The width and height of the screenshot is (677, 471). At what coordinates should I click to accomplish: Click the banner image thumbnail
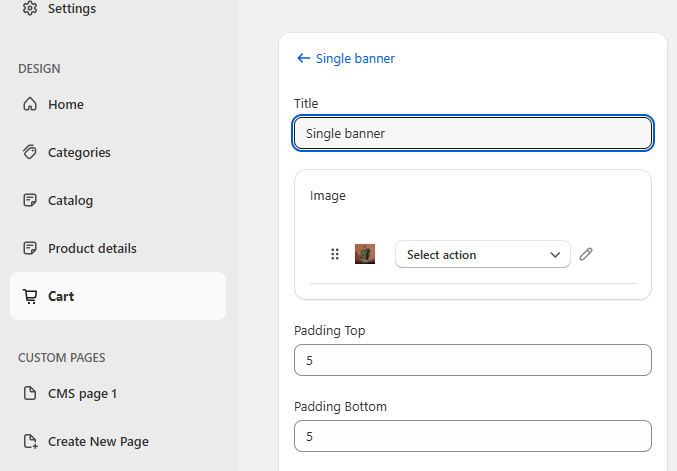(365, 254)
